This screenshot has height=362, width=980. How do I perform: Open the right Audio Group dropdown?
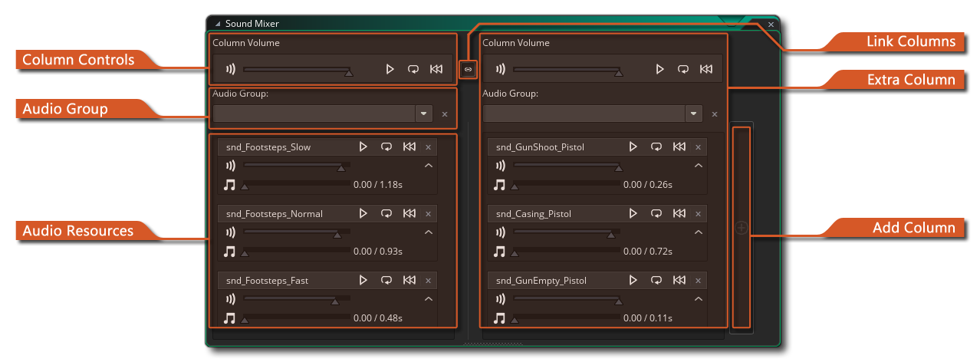[x=694, y=114]
